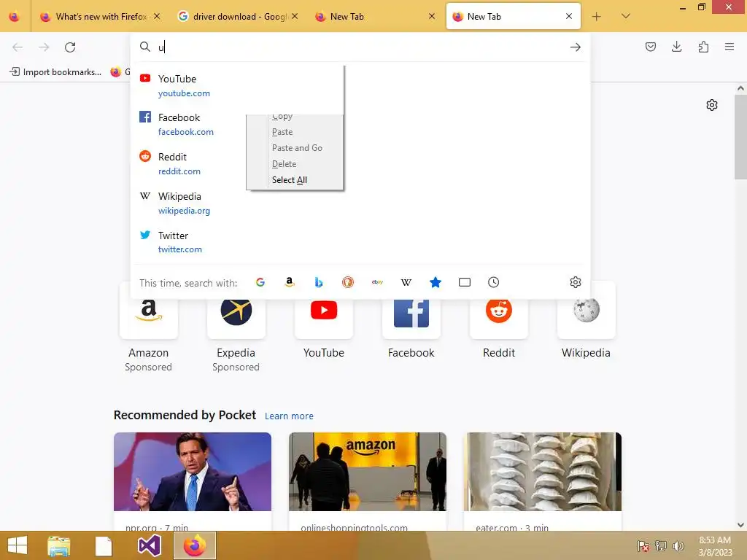Save to Pocket toolbar icon
747x560 pixels.
point(651,47)
